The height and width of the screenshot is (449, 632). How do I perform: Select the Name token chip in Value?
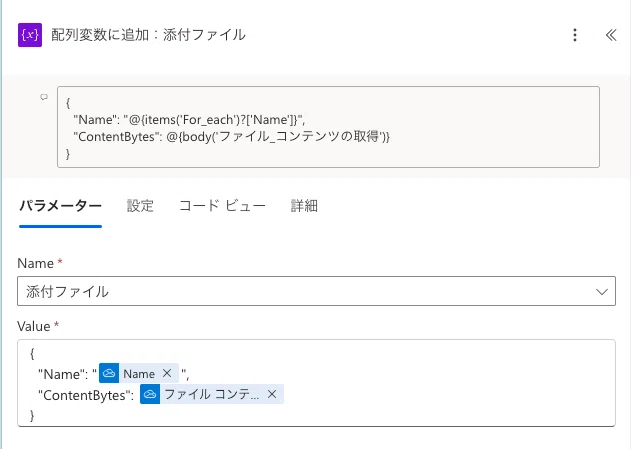click(x=139, y=373)
